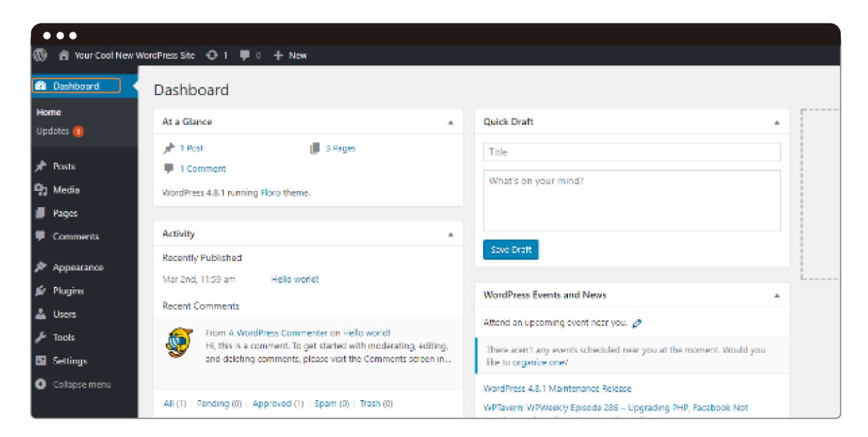Open the Media menu
Screen dimensions: 868x437
tap(66, 190)
